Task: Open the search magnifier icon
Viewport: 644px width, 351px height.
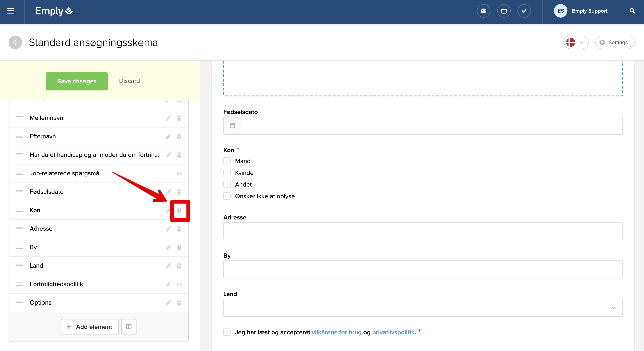Action: tap(632, 11)
